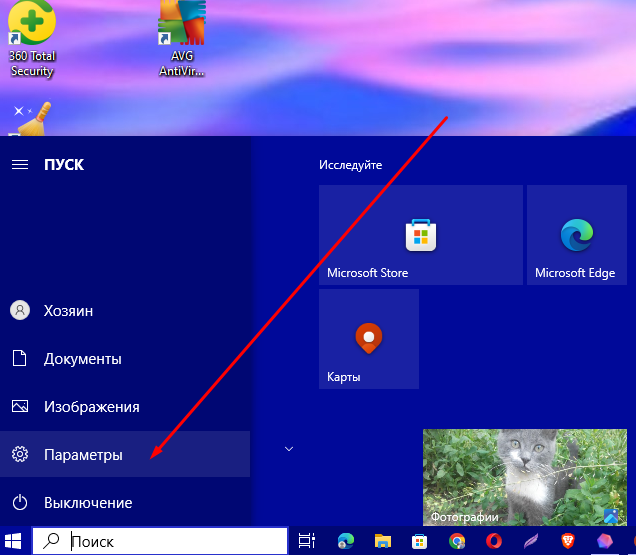This screenshot has width=636, height=555.
Task: Open Microsoft Store from the taskbar
Action: point(419,541)
